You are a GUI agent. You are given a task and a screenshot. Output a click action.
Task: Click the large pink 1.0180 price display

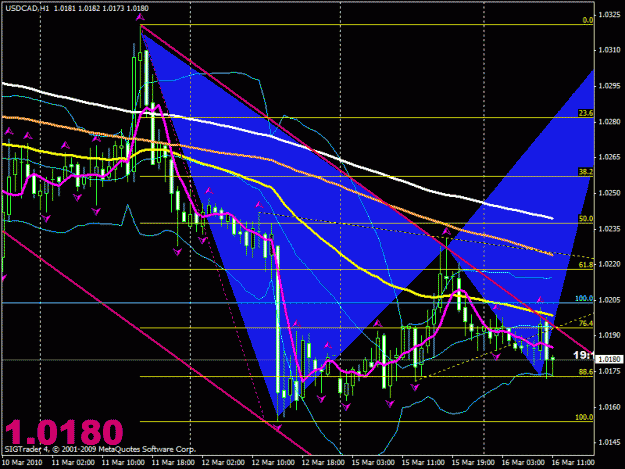64,432
